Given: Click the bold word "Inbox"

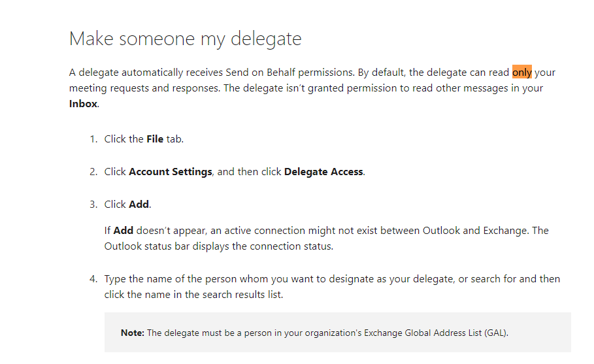Looking at the screenshot, I should pyautogui.click(x=84, y=103).
